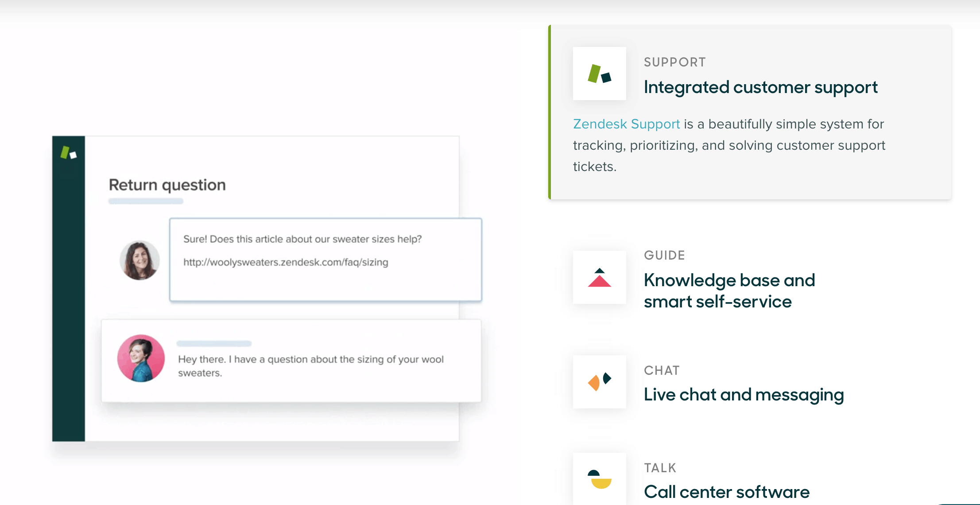
Task: Click the blue progress bar under Return question
Action: pos(146,201)
